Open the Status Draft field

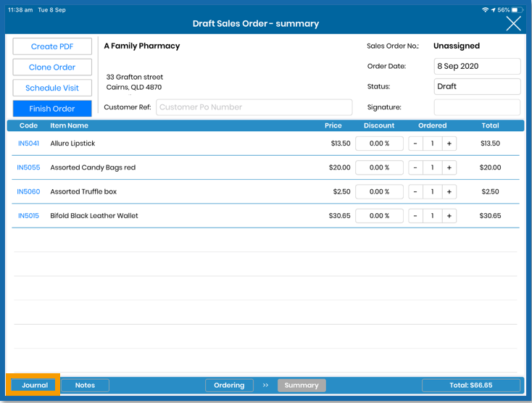coord(477,86)
